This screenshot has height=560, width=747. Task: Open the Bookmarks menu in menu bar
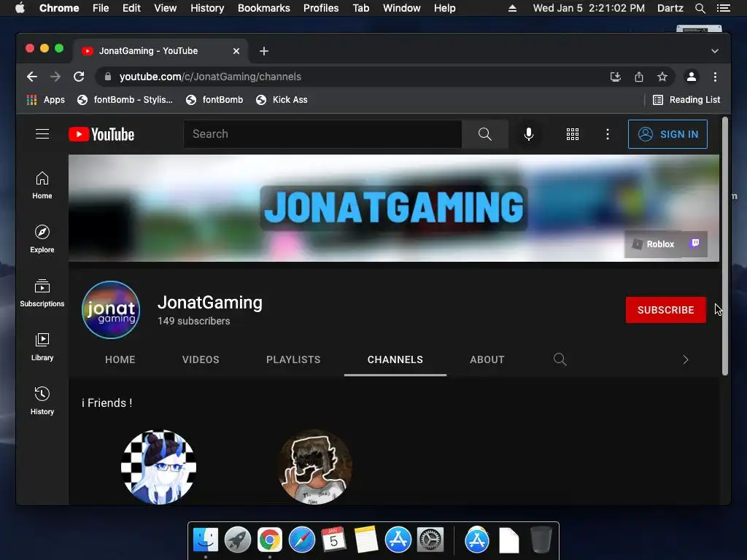[x=264, y=8]
